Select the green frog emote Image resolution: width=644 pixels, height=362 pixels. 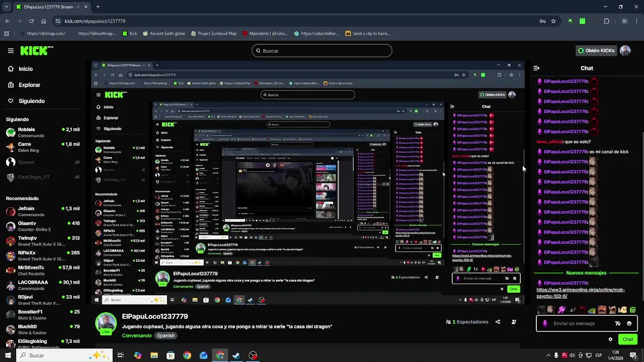point(592,310)
